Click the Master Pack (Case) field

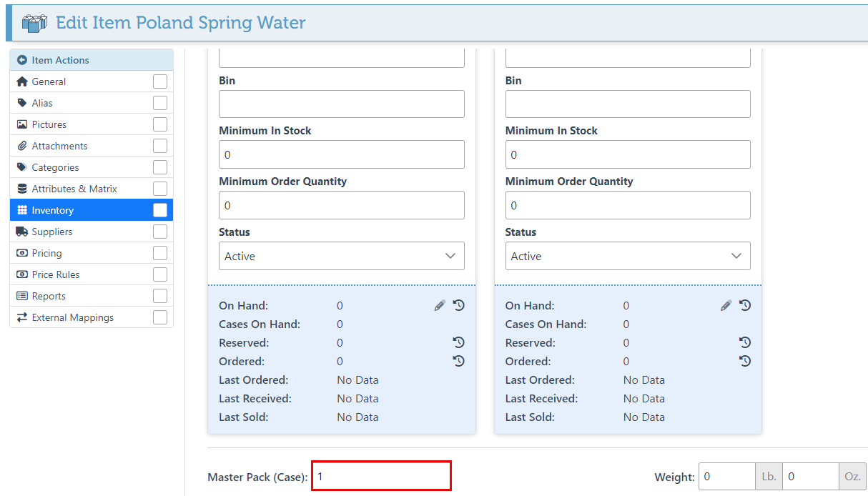click(381, 476)
